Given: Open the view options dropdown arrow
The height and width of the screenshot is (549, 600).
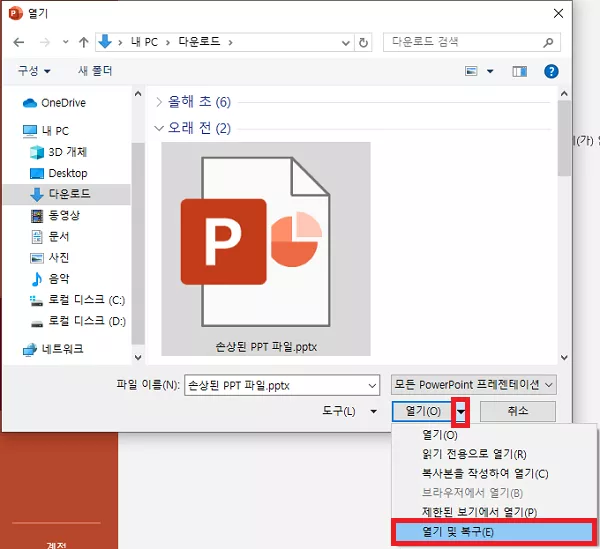Looking at the screenshot, I should 490,71.
